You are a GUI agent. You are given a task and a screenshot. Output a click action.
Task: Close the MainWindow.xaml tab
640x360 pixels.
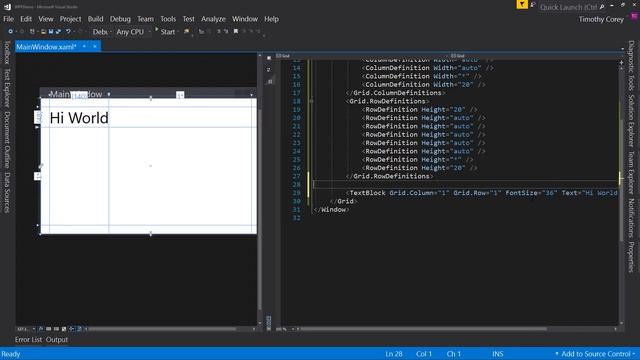point(95,47)
